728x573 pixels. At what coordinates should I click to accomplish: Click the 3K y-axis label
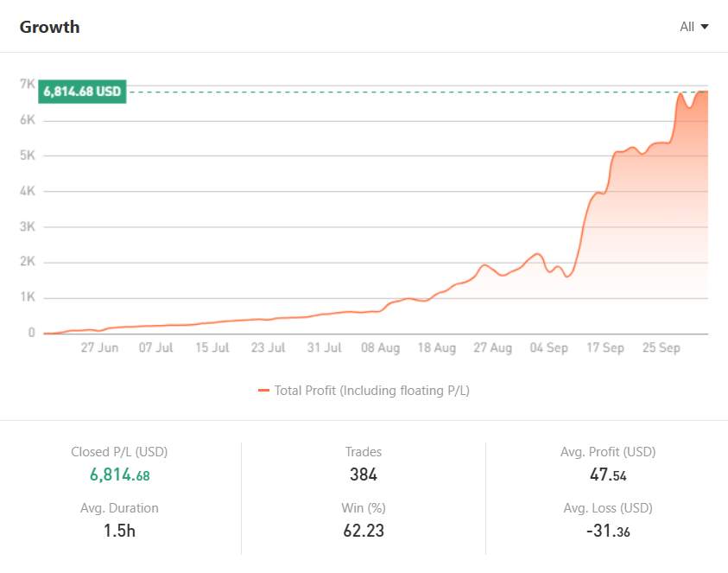tap(27, 226)
